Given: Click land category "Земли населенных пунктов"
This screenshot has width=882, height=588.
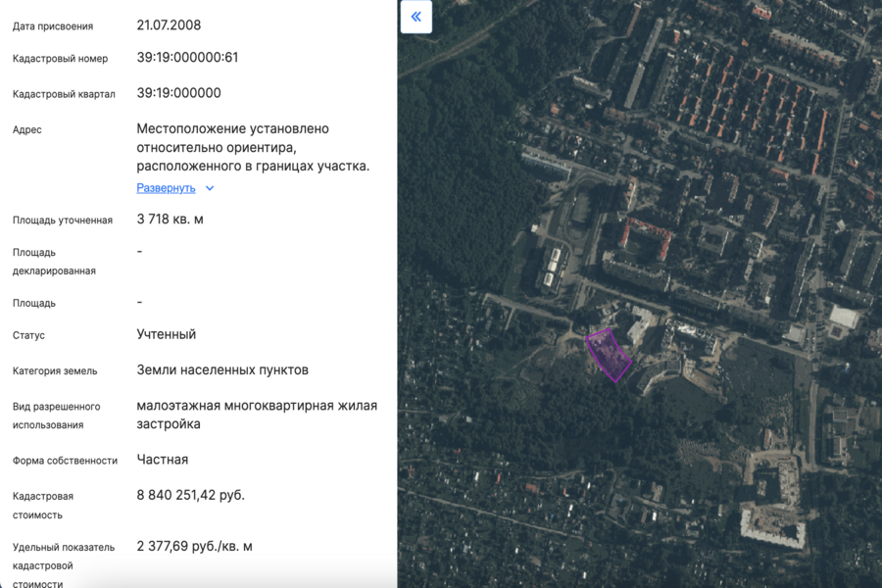Looking at the screenshot, I should (x=222, y=370).
